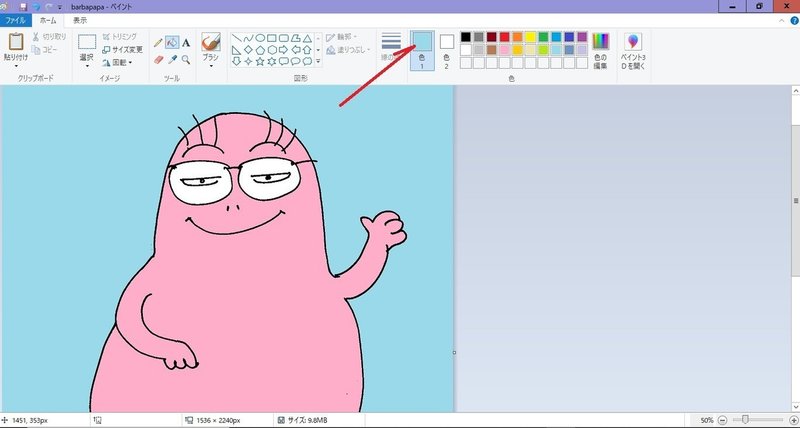The height and width of the screenshot is (428, 800).
Task: Click the Redo arrow in title bar
Action: (48, 7)
